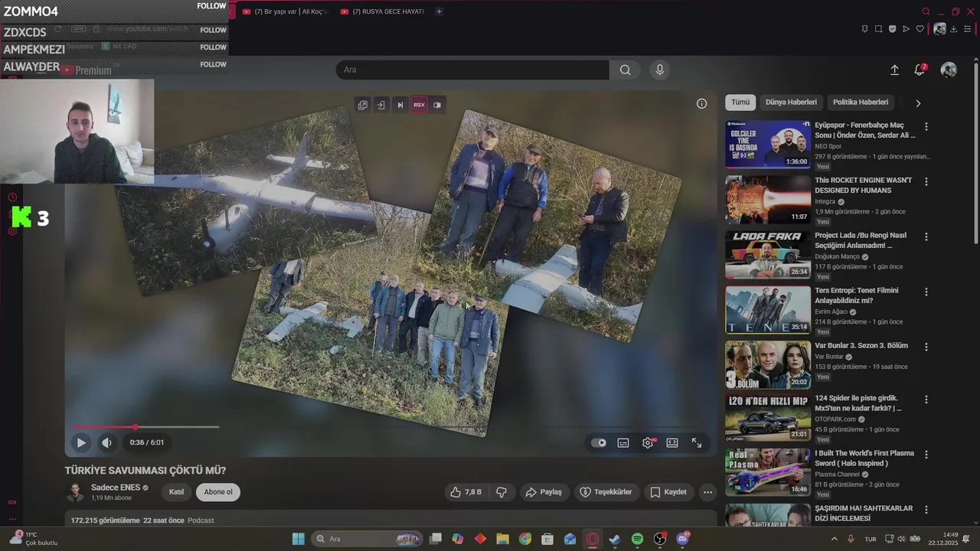The image size is (980, 551).
Task: Switch to 'Bir yapı var' browser tab
Action: [284, 11]
